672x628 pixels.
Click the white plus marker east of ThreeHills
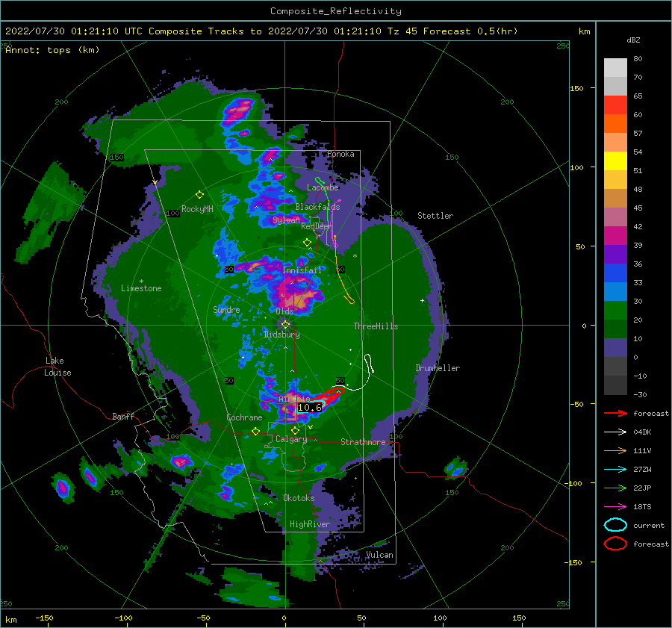pyautogui.click(x=422, y=300)
